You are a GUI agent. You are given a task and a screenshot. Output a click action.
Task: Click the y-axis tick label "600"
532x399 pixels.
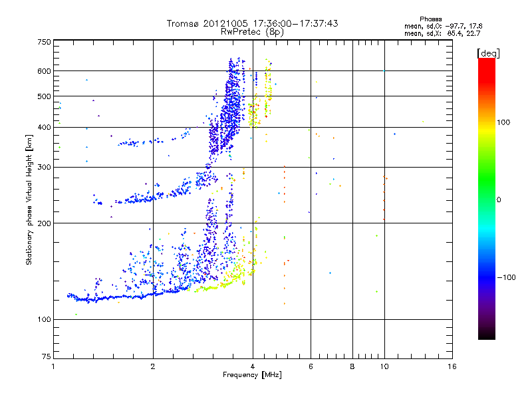click(44, 71)
